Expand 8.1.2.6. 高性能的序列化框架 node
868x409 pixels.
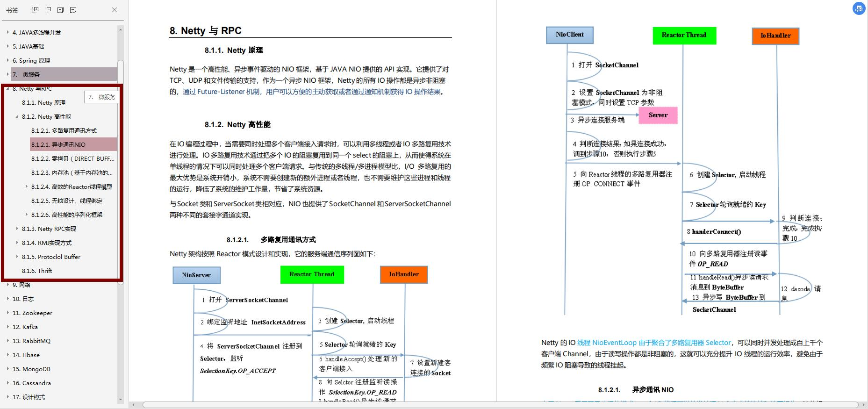(27, 215)
